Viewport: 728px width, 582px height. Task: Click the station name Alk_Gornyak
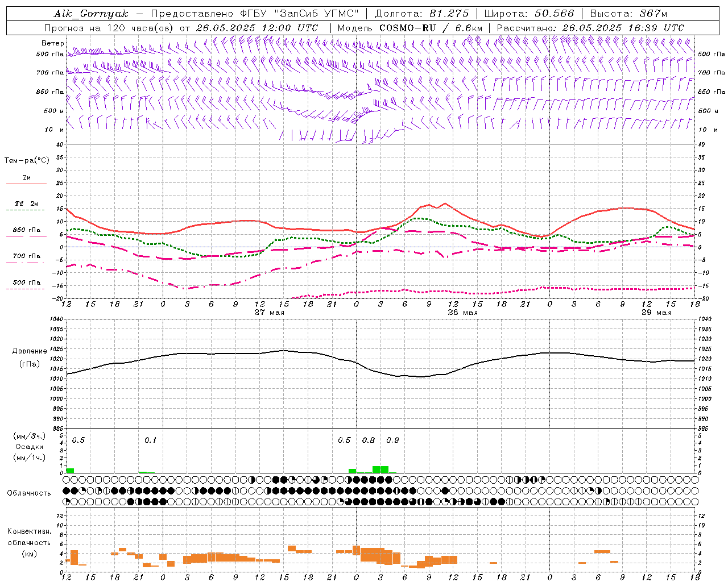point(91,14)
